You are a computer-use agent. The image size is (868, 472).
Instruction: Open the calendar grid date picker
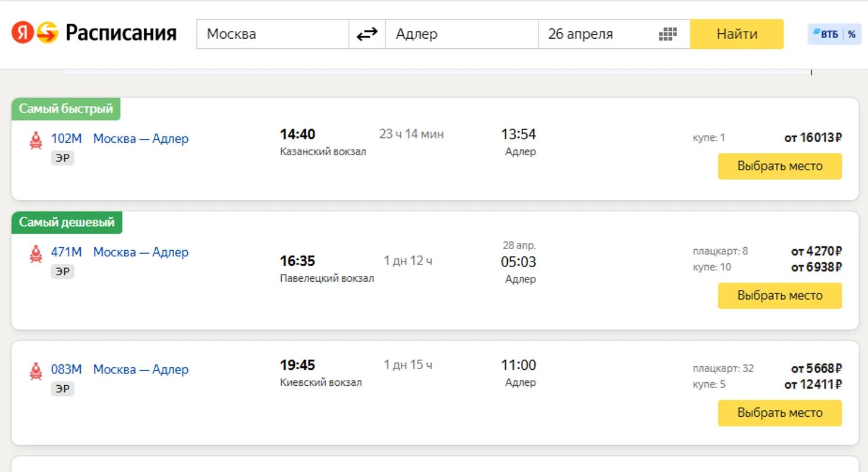668,34
